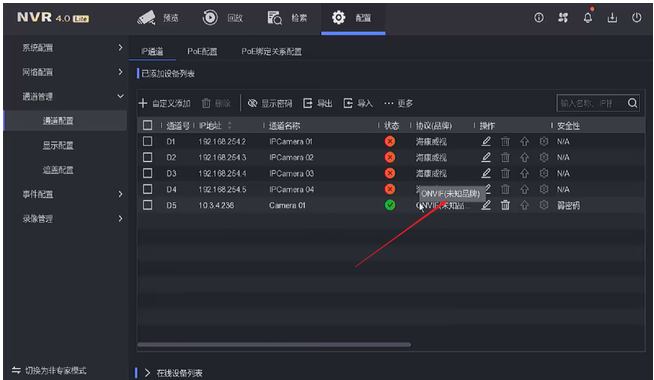Click the 导出 export button
Screen dimensions: 654x380
[317, 103]
